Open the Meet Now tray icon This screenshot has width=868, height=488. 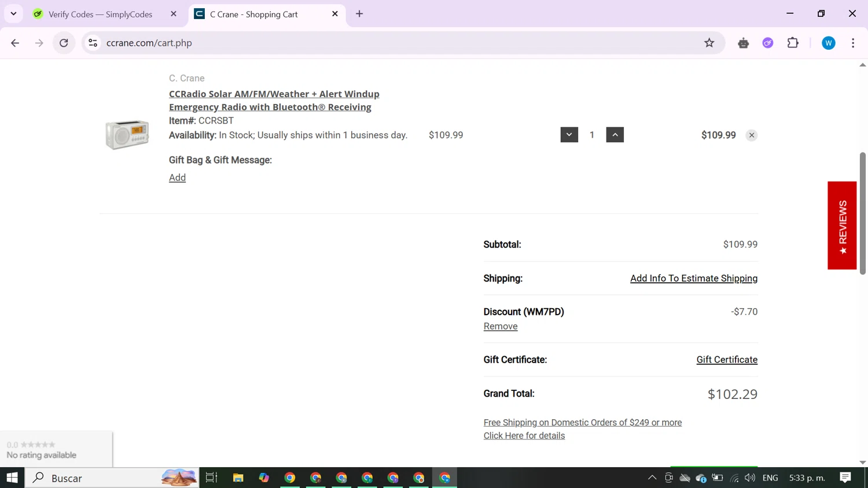[x=669, y=478]
